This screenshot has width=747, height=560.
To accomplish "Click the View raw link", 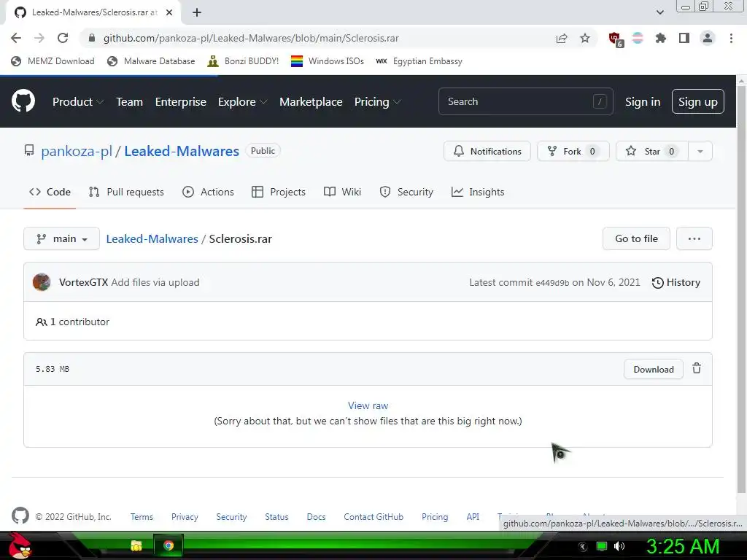I will point(368,405).
